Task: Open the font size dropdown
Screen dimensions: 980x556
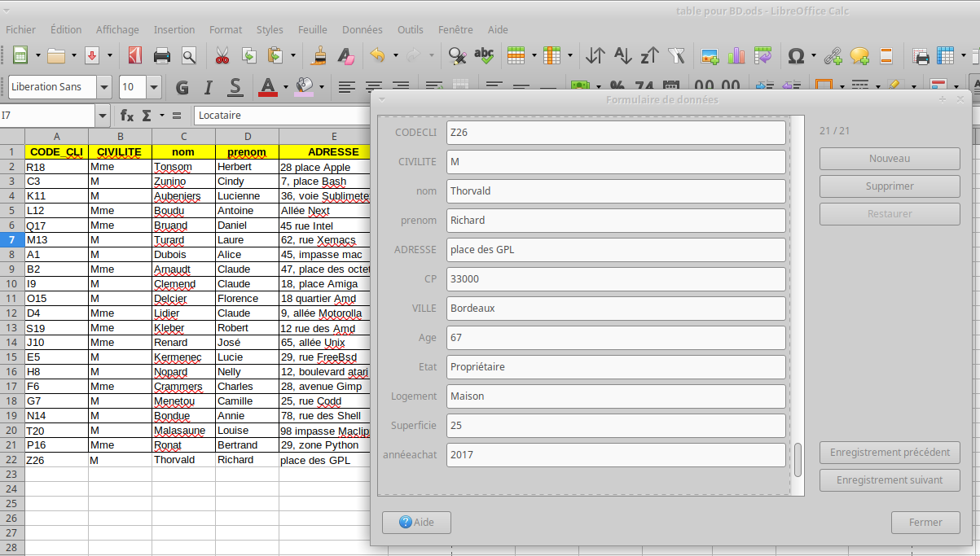Action: pos(153,87)
